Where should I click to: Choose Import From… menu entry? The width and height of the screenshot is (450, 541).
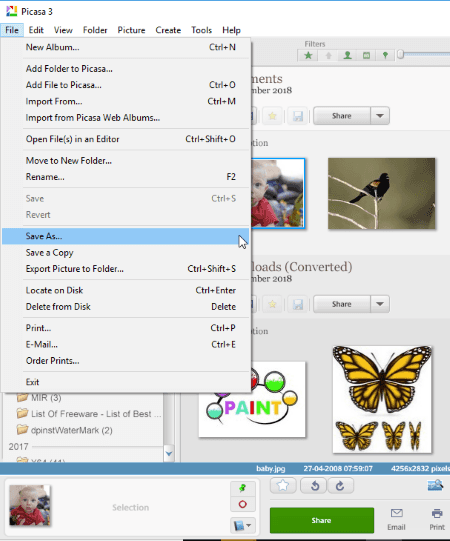[x=126, y=101]
